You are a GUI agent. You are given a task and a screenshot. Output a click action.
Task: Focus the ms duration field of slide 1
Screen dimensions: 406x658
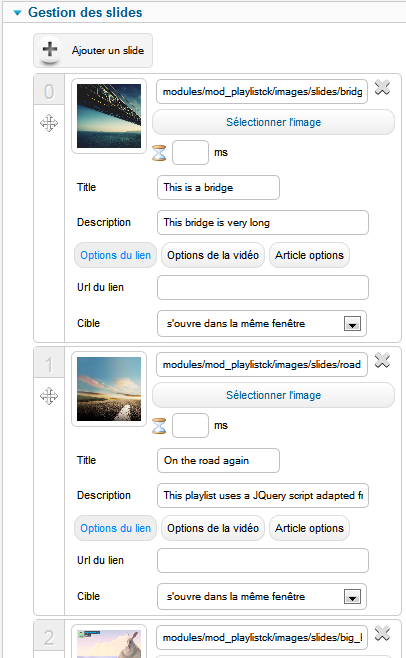190,426
